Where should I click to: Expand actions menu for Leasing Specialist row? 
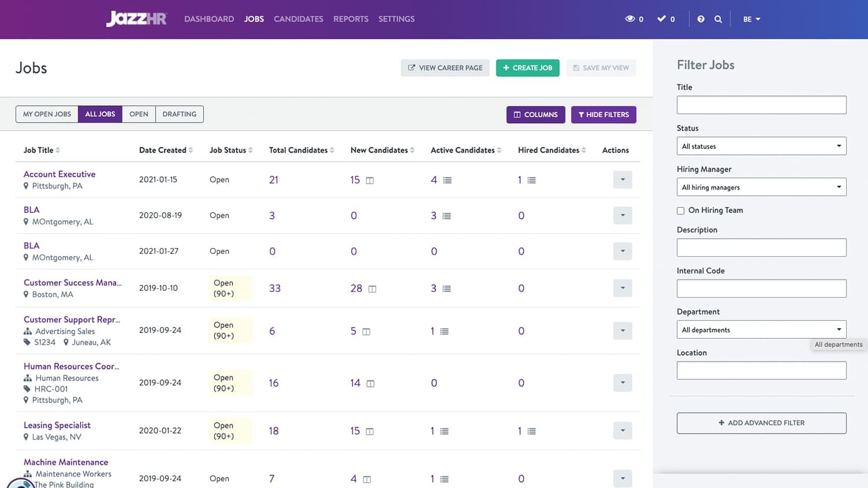623,431
